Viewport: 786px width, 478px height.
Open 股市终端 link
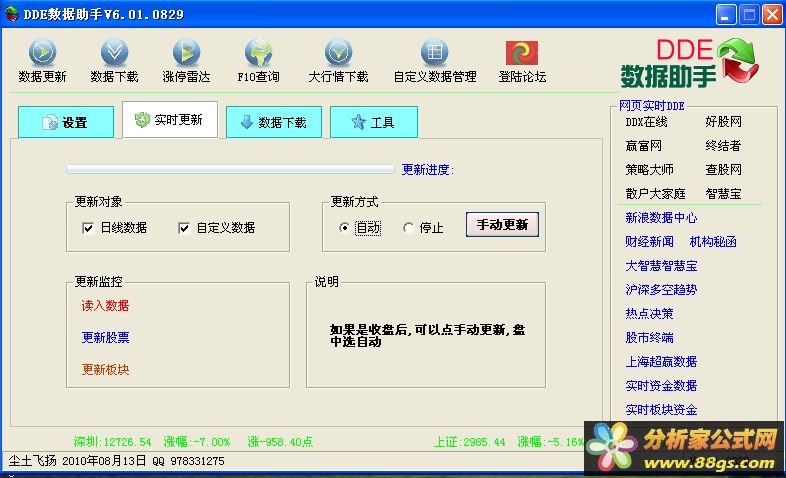click(x=649, y=338)
